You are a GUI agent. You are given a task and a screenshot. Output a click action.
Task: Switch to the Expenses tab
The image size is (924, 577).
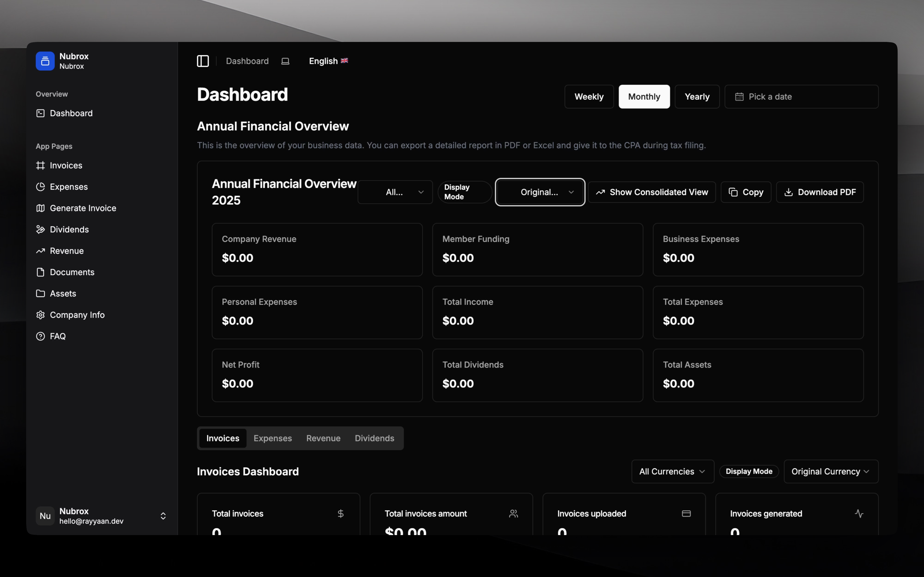point(273,438)
